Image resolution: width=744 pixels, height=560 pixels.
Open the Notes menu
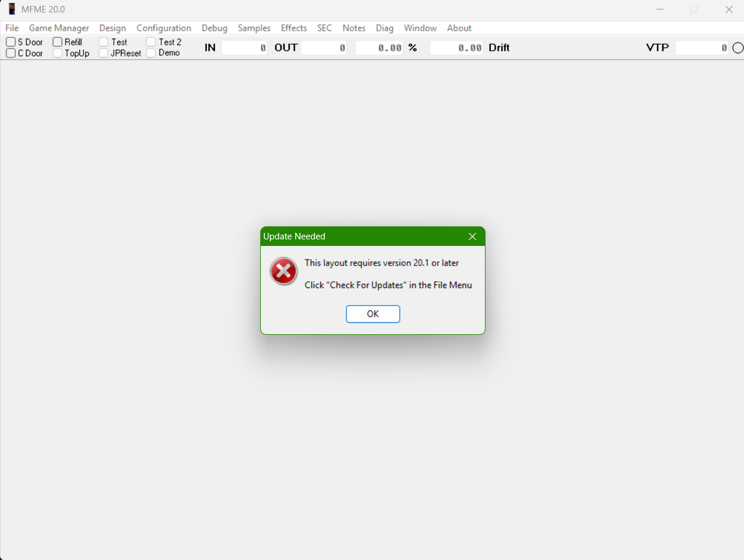[x=354, y=28]
